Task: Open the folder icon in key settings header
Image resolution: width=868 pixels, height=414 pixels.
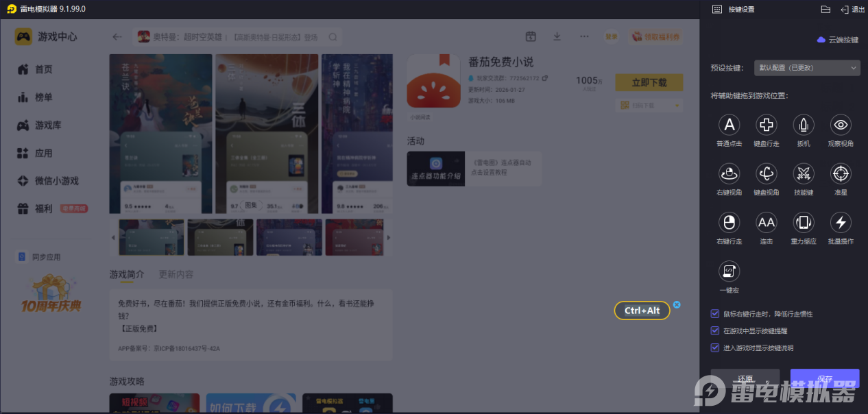Action: tap(825, 9)
